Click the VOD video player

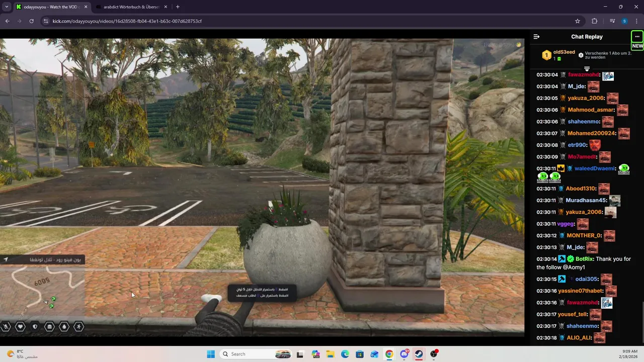coord(262,187)
